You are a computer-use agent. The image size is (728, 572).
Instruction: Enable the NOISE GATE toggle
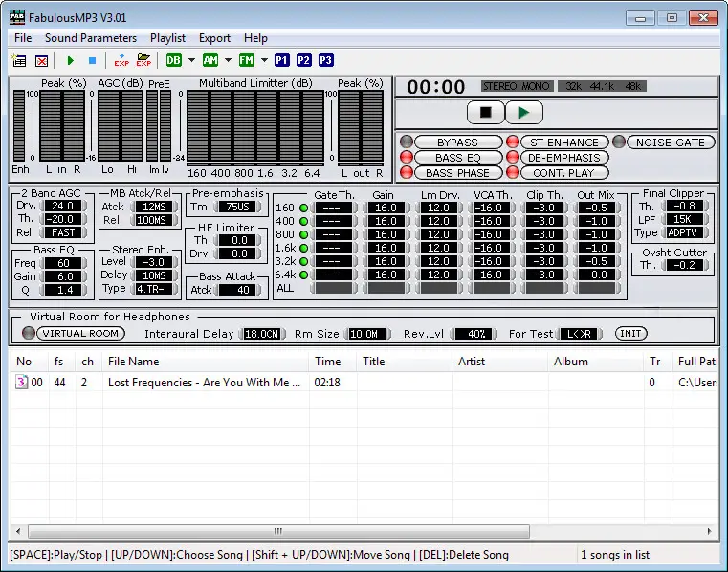click(x=669, y=143)
